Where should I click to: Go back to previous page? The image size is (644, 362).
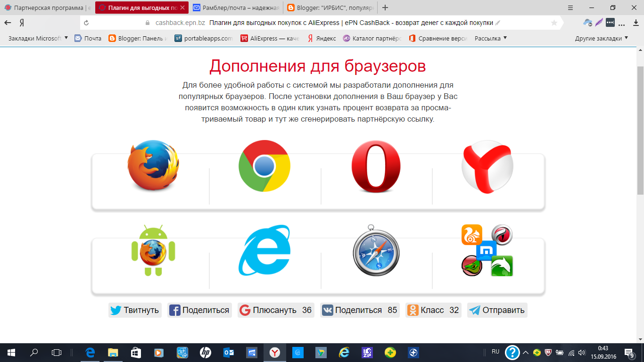pyautogui.click(x=8, y=23)
